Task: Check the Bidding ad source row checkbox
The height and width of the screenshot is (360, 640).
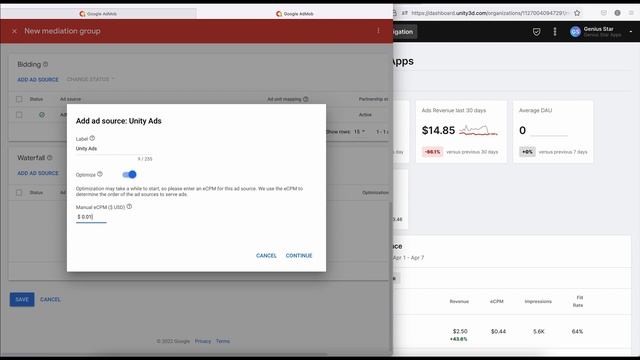Action: (19, 115)
